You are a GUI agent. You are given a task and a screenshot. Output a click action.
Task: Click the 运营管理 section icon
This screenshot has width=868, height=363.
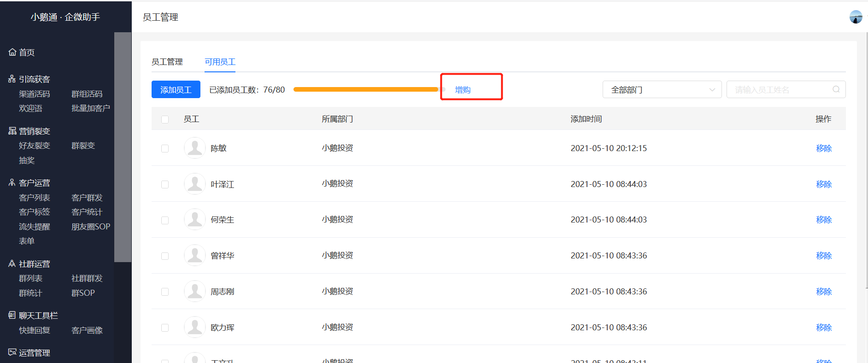[x=12, y=352]
